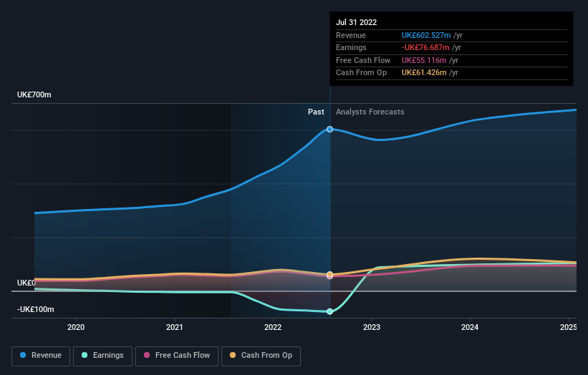
Task: Click the Analysts Forecasts label
Action: [x=370, y=112]
